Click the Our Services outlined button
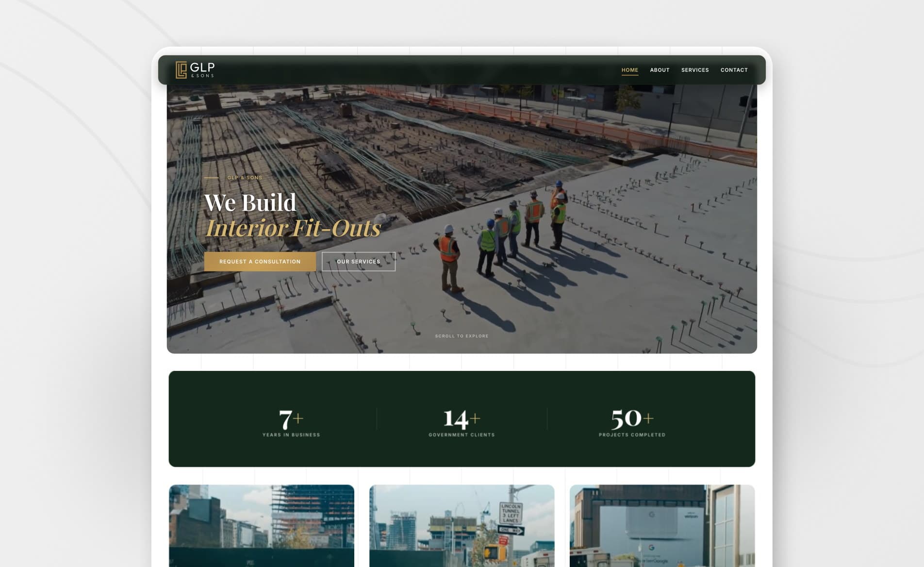Screen dimensions: 924x567 (359, 262)
